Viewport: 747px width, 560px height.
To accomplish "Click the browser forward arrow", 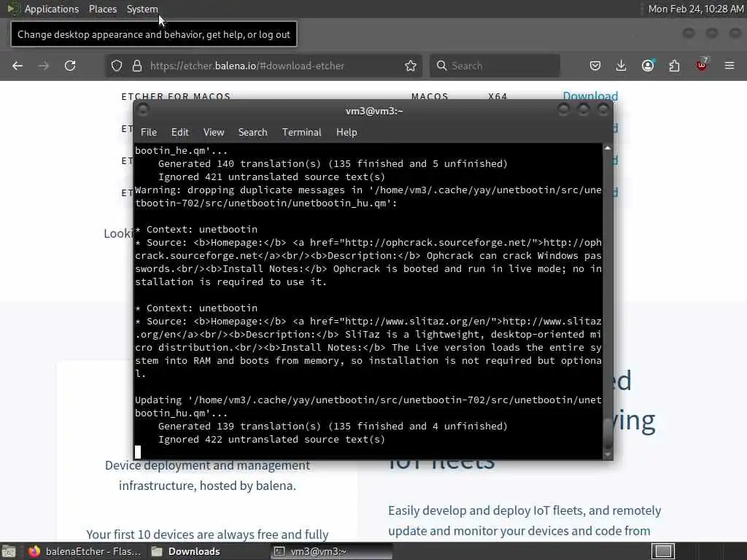I will [44, 66].
